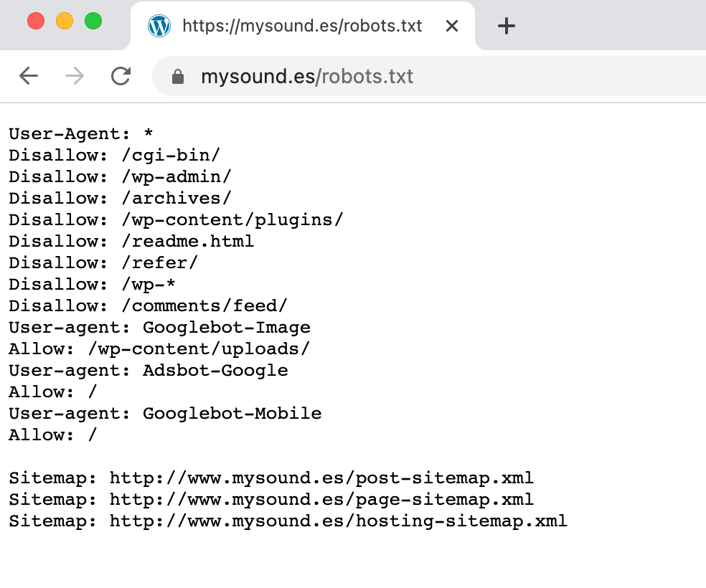
Task: Click the browser Back arrow
Action: pyautogui.click(x=29, y=75)
